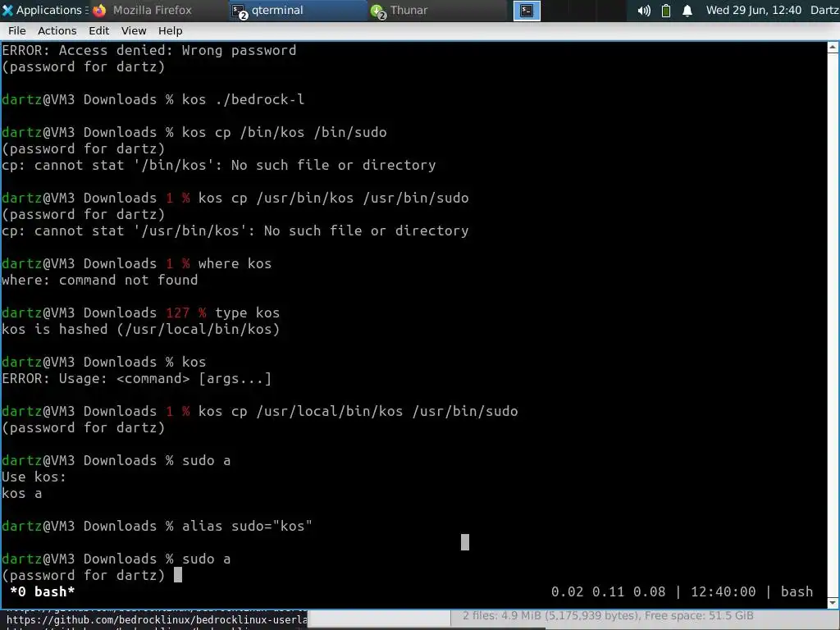Open the View menu
Screen dimensions: 840x630
tap(134, 31)
